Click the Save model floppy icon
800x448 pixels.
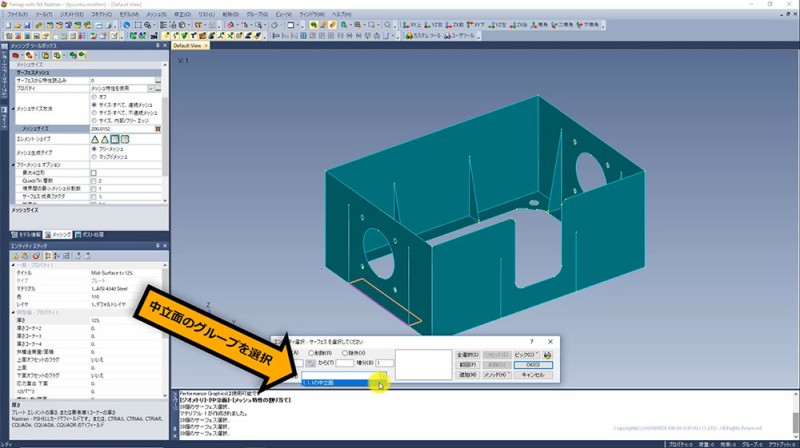point(28,25)
